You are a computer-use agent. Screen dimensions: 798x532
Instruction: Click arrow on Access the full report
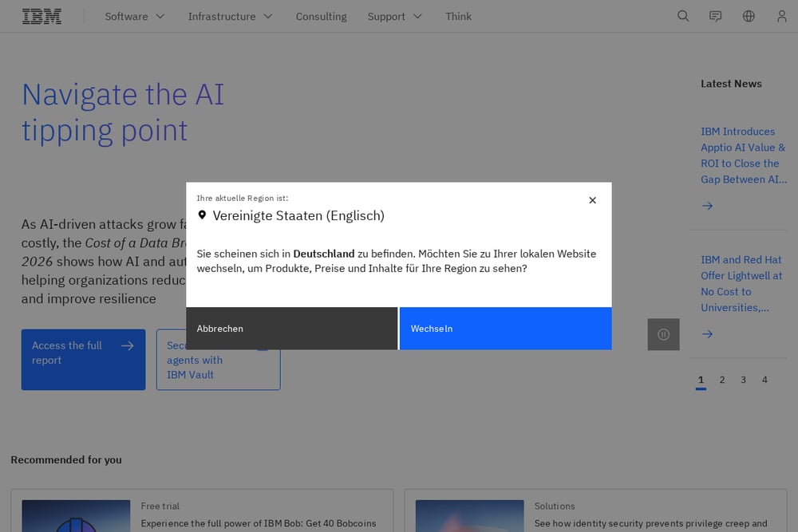[x=127, y=346]
